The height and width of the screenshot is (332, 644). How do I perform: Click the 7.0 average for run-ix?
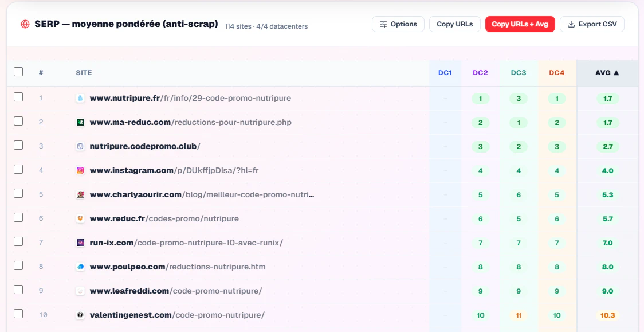[x=607, y=243]
